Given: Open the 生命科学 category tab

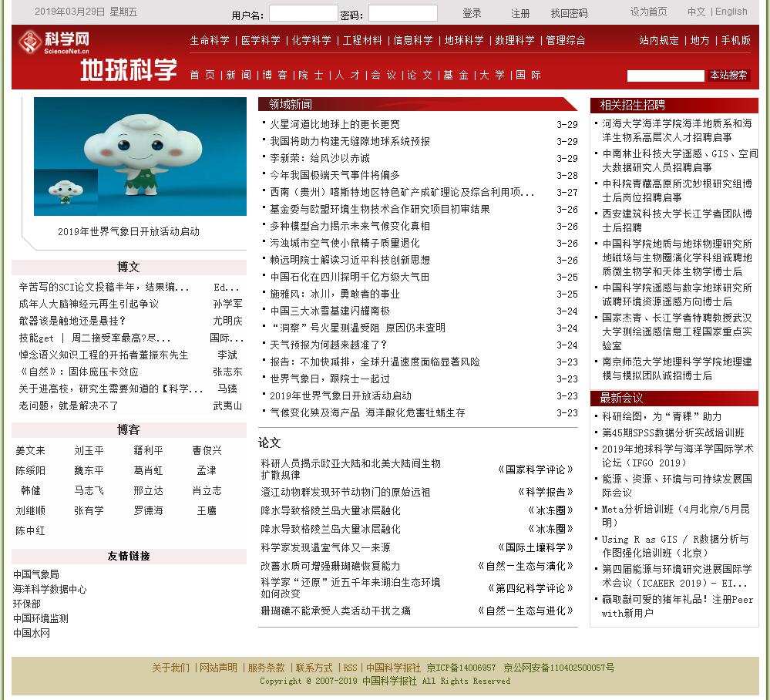Looking at the screenshot, I should click(x=210, y=40).
